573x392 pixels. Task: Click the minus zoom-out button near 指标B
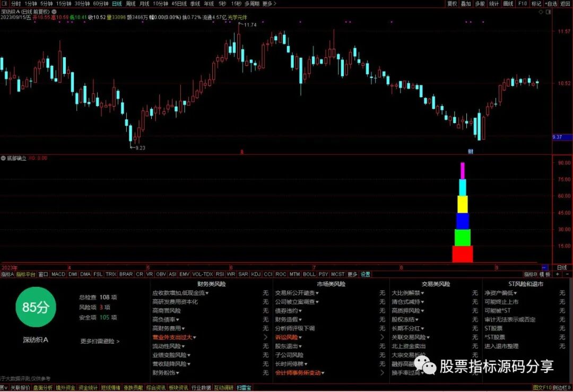[x=567, y=274]
